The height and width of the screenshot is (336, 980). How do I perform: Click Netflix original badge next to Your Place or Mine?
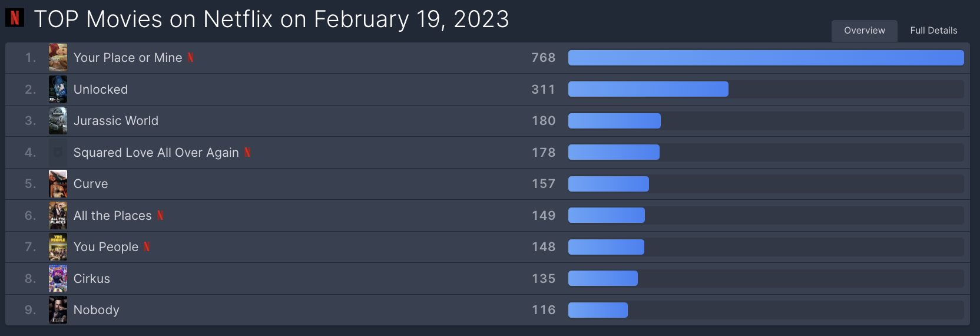tap(191, 58)
